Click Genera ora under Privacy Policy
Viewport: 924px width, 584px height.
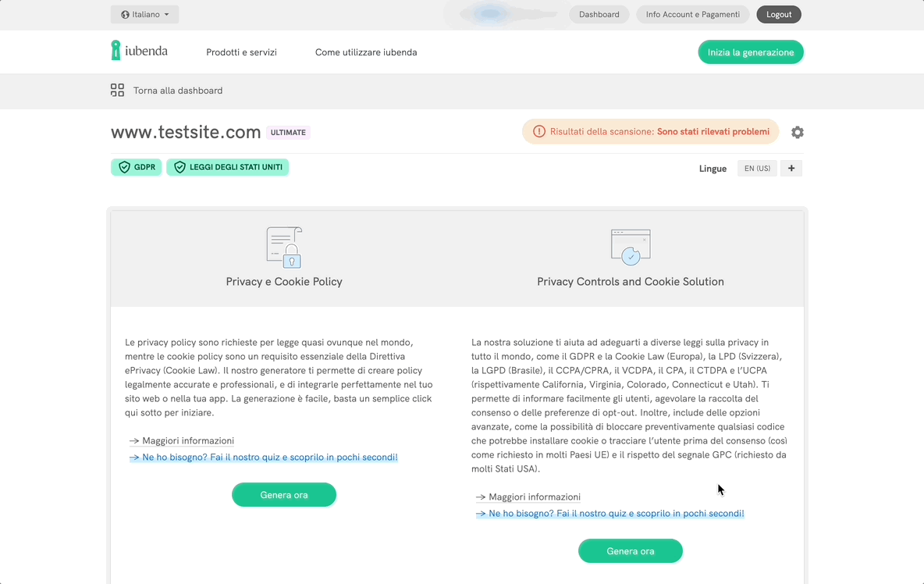pos(284,495)
